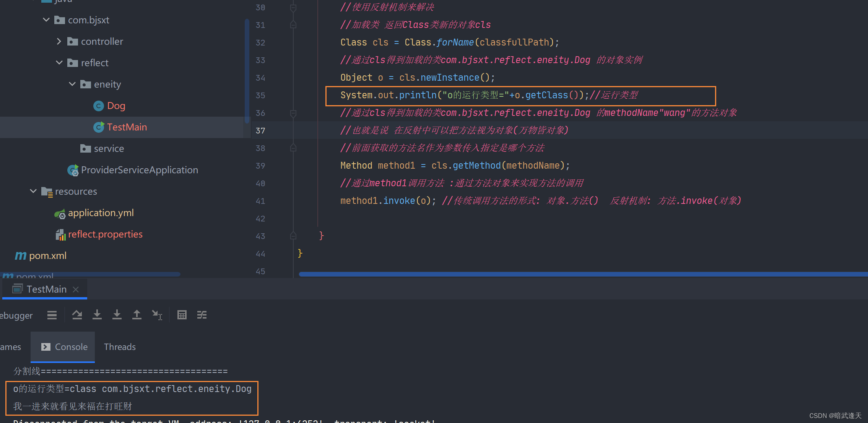Close the TestMain debug session tab
The height and width of the screenshot is (423, 868).
(x=76, y=289)
